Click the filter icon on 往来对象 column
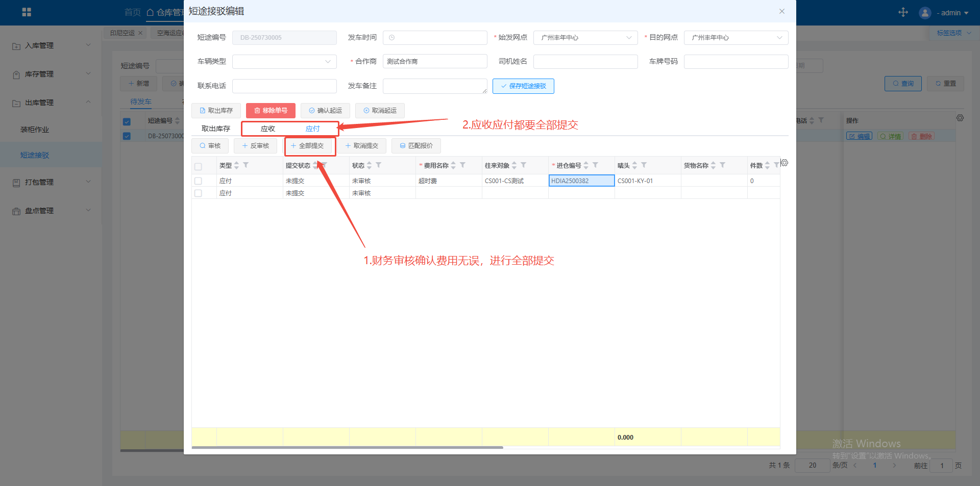 (524, 165)
